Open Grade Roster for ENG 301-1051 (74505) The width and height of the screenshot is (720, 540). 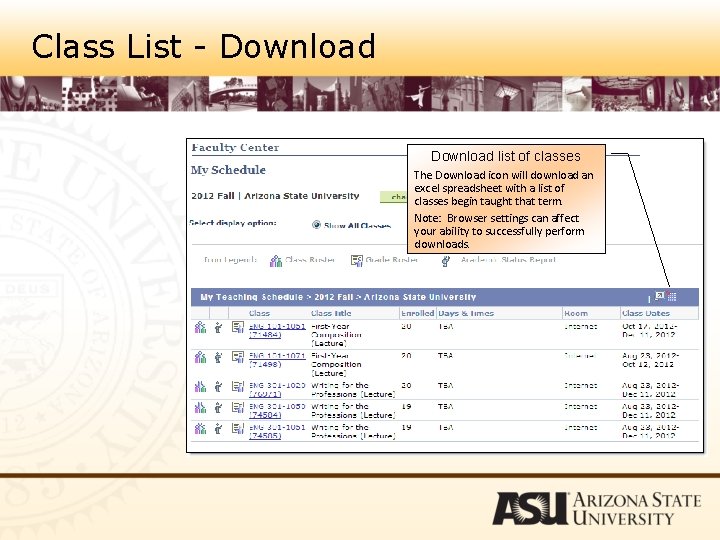click(x=237, y=428)
